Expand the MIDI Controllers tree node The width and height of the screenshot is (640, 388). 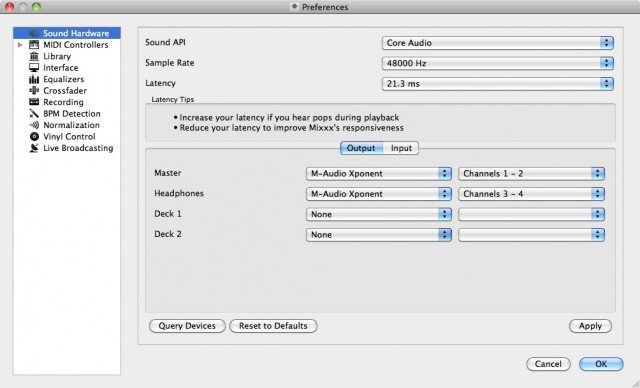tap(20, 45)
